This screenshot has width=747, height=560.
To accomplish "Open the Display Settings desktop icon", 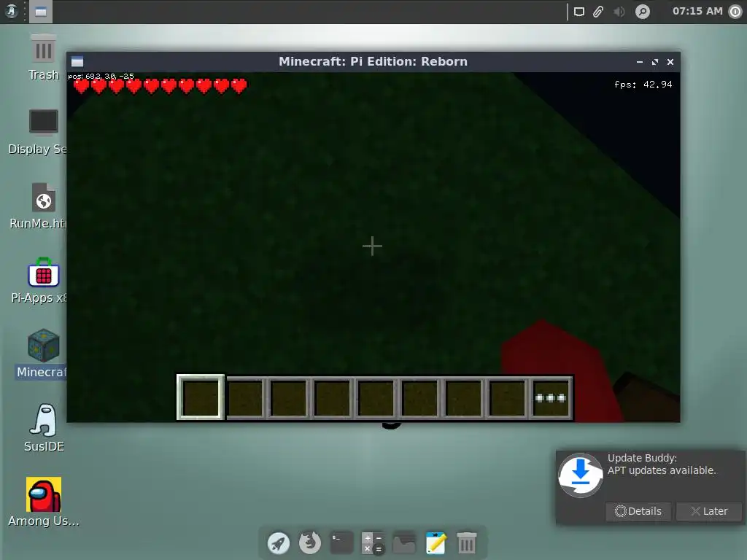I will 43,122.
